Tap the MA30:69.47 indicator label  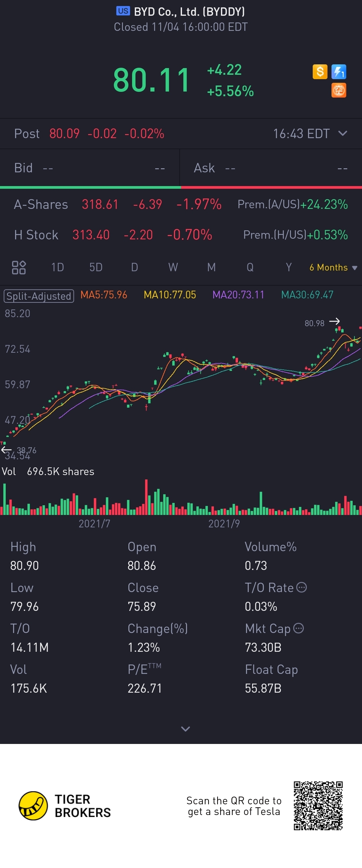click(307, 295)
